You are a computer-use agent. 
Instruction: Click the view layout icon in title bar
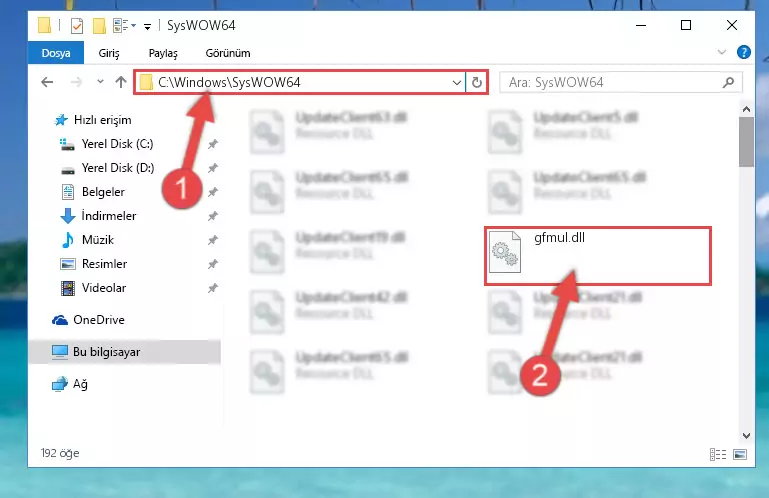click(x=124, y=25)
